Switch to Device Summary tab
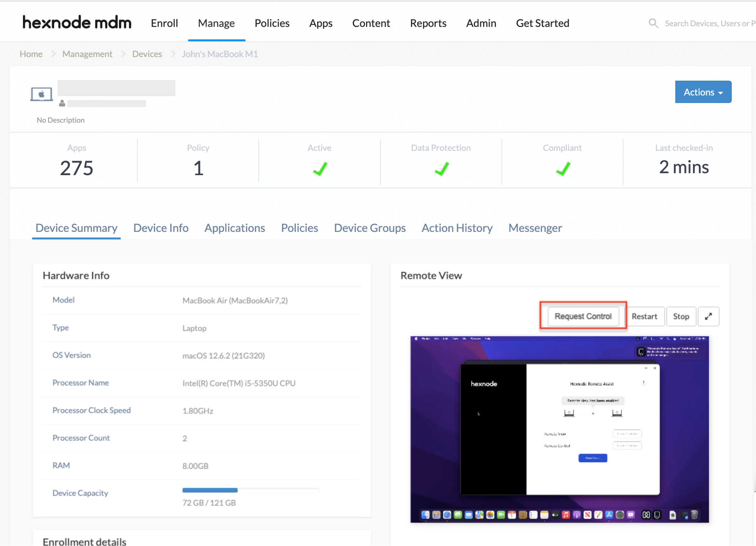 point(76,228)
